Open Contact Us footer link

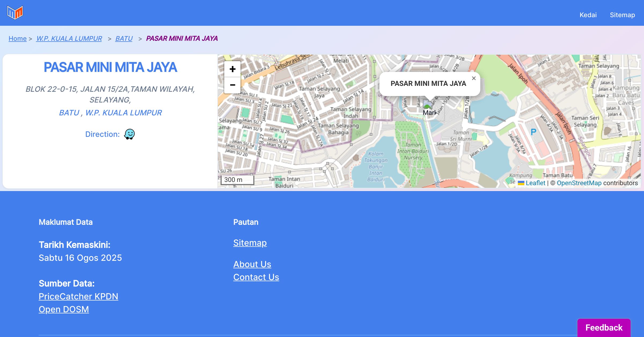pyautogui.click(x=256, y=277)
